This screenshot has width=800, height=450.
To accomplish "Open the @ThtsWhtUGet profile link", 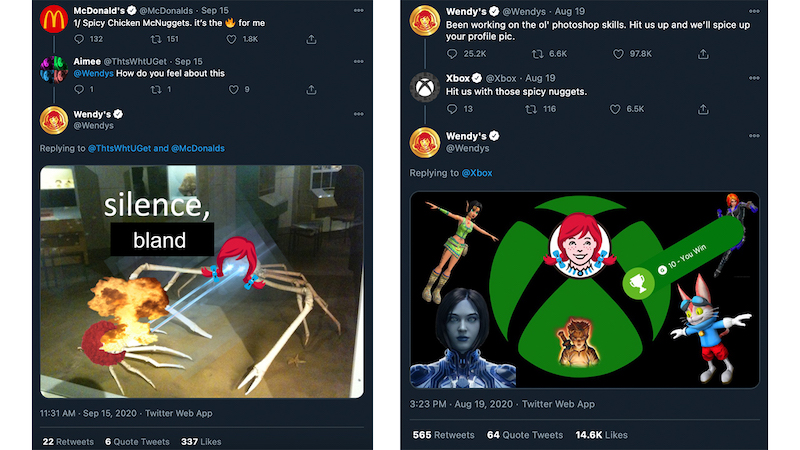I will (x=126, y=148).
